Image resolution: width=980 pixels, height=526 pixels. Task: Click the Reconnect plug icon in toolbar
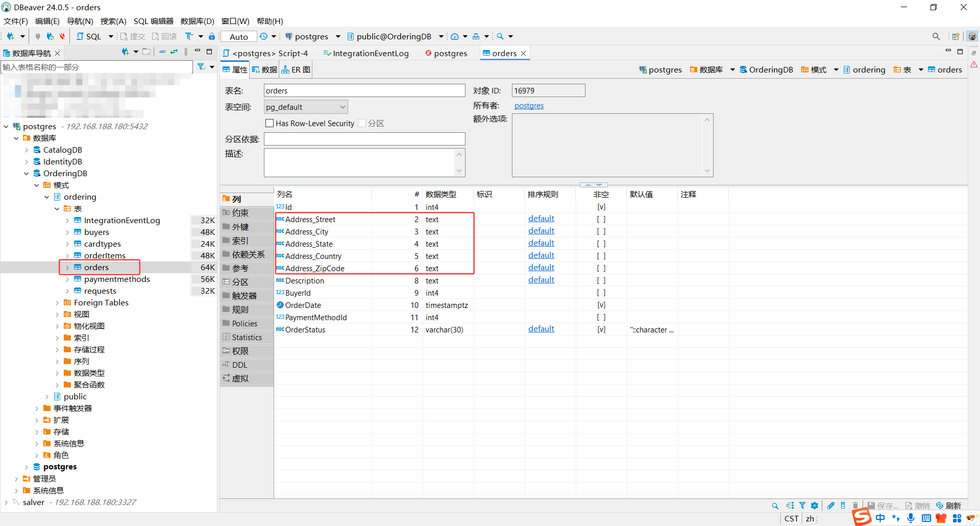coord(50,36)
